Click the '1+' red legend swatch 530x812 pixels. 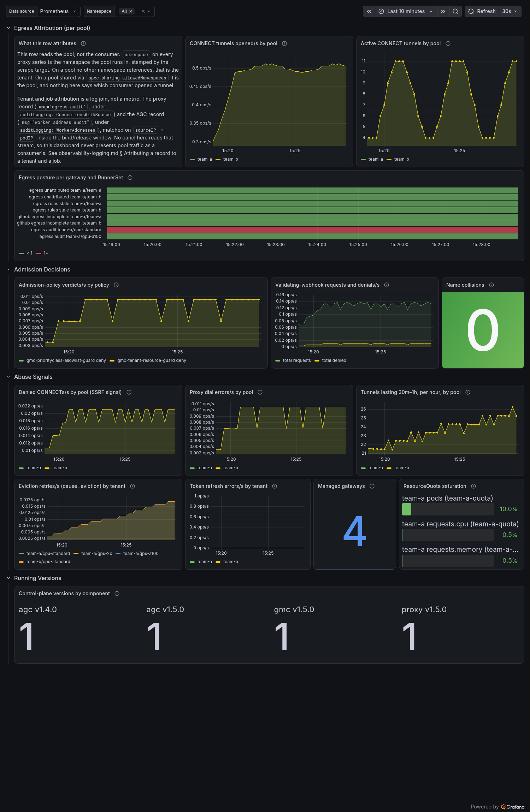tap(39, 253)
